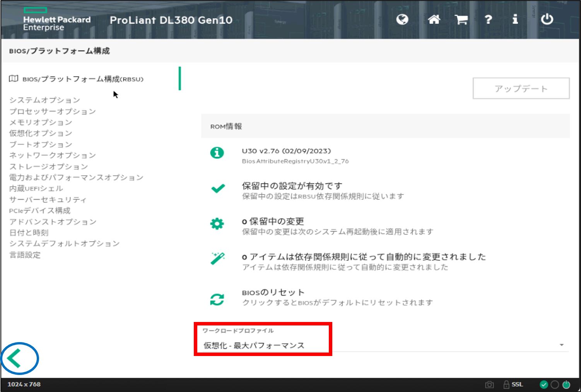Click BIOSのリセット link

(x=273, y=293)
